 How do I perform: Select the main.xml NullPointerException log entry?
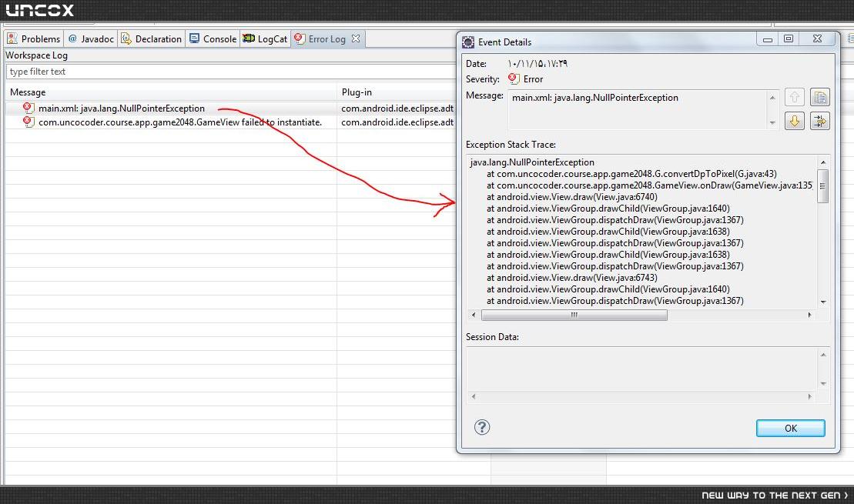pos(122,108)
